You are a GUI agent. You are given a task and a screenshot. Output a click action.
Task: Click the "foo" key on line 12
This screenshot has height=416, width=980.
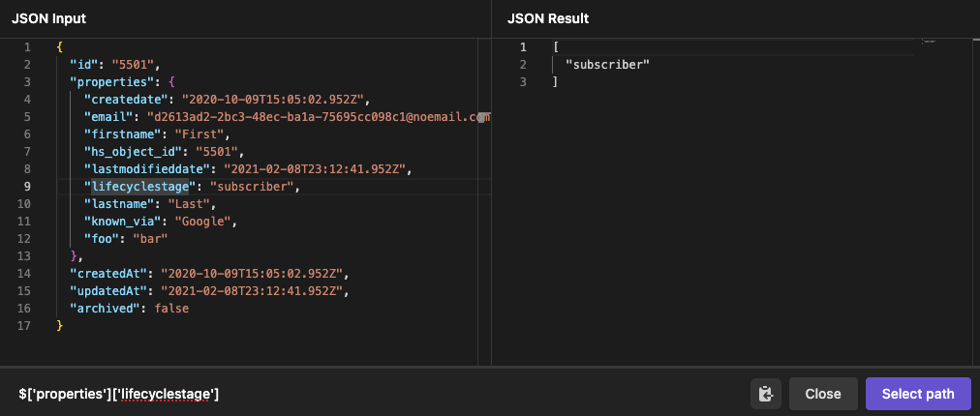pyautogui.click(x=102, y=239)
